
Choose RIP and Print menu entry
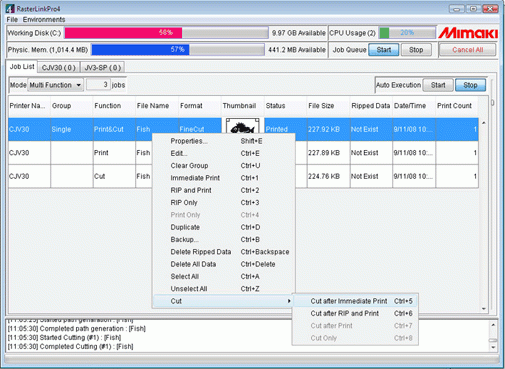(223, 190)
